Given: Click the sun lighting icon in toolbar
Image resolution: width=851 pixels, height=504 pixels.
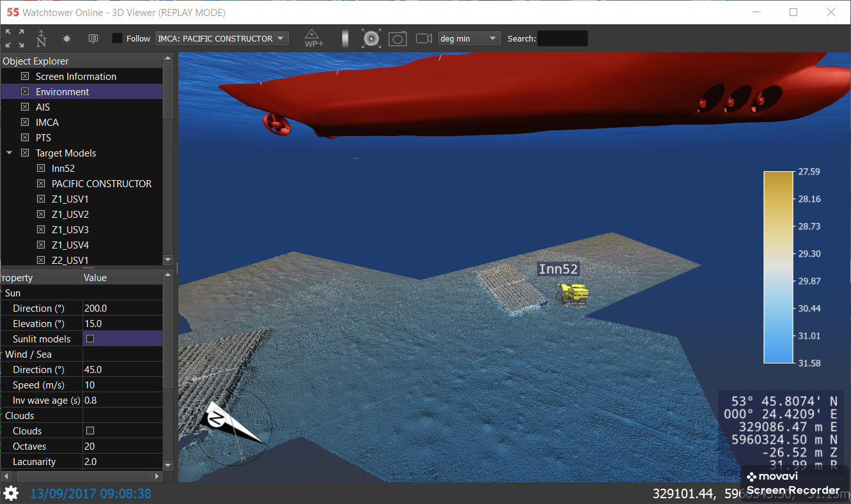Looking at the screenshot, I should (x=66, y=38).
